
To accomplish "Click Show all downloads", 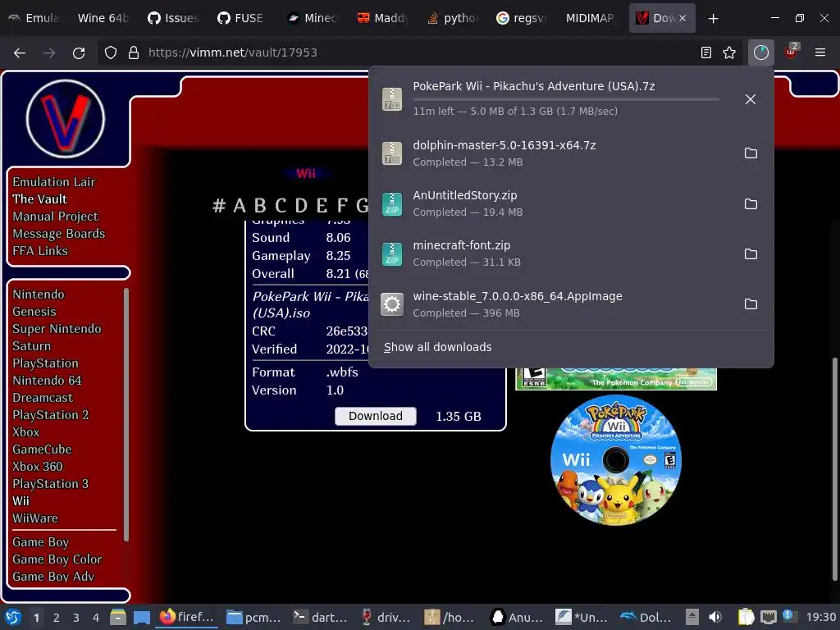I will click(437, 347).
